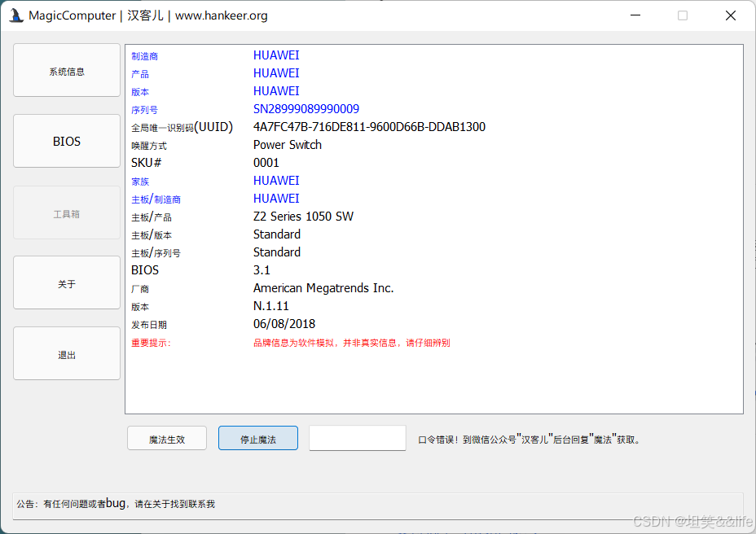Viewport: 756px width, 534px height.
Task: Click the American Megatrends Inc. value
Action: (323, 288)
